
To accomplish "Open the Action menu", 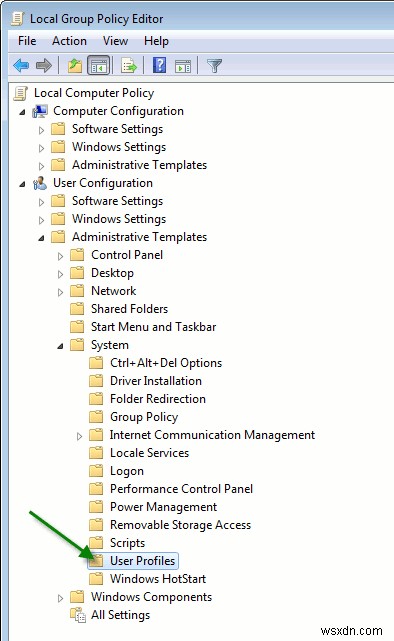I will pos(69,41).
